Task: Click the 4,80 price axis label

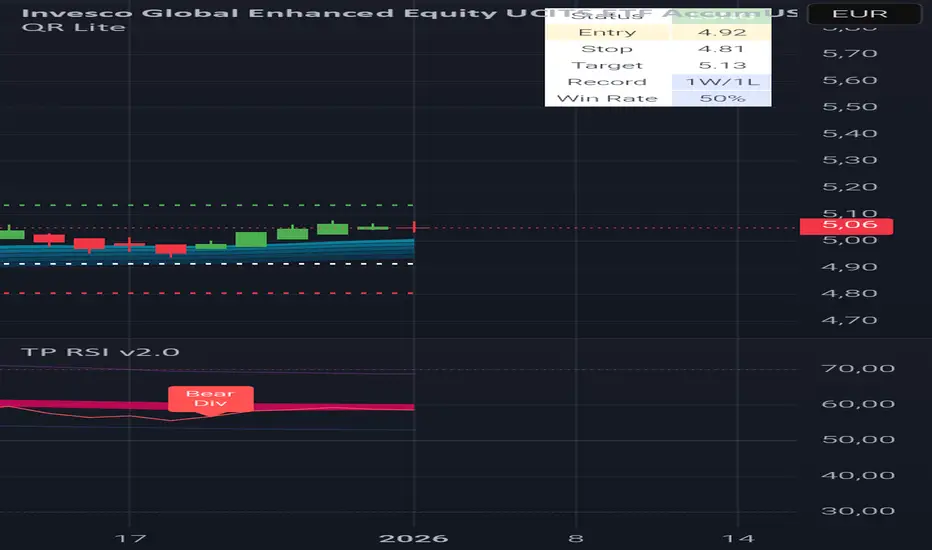Action: click(850, 294)
